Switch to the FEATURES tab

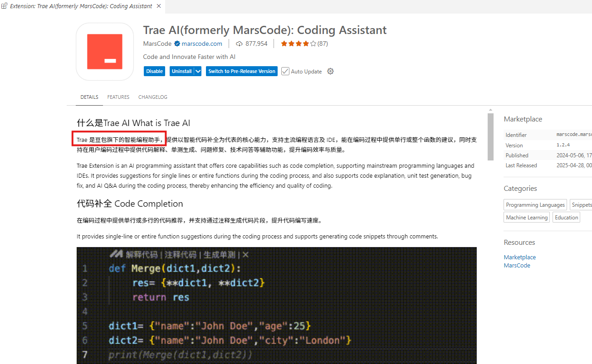point(118,97)
